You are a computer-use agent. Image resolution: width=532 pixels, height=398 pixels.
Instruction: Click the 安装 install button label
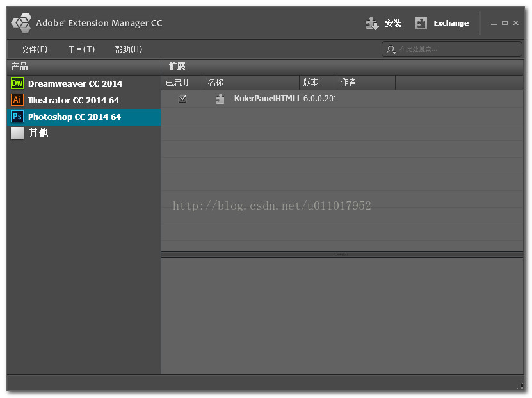(x=393, y=24)
